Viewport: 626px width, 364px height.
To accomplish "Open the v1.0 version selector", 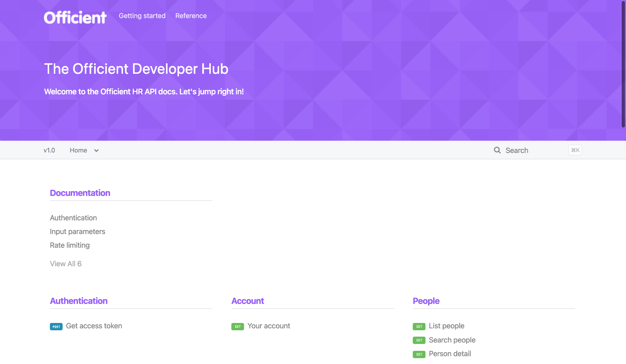I will coord(49,150).
